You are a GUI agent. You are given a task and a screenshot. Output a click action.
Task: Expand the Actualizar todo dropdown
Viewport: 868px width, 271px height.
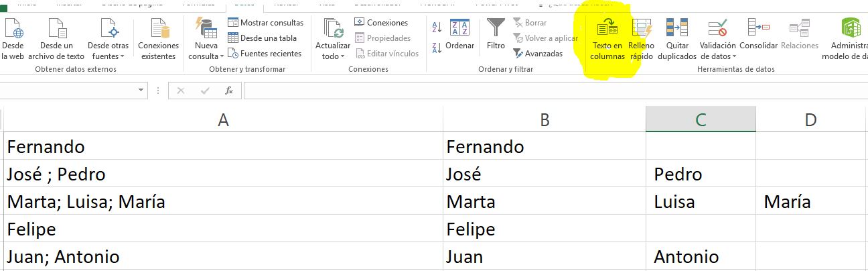[x=333, y=56]
